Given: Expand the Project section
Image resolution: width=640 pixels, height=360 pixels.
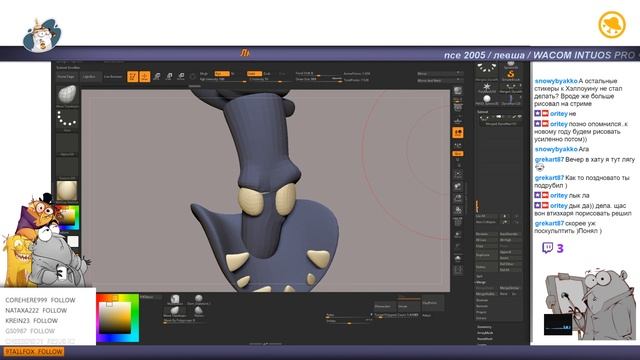Looking at the screenshot, I should click(x=481, y=312).
